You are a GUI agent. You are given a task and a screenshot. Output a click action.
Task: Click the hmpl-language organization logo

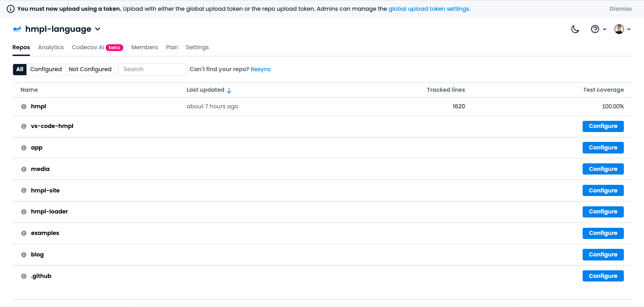(17, 29)
